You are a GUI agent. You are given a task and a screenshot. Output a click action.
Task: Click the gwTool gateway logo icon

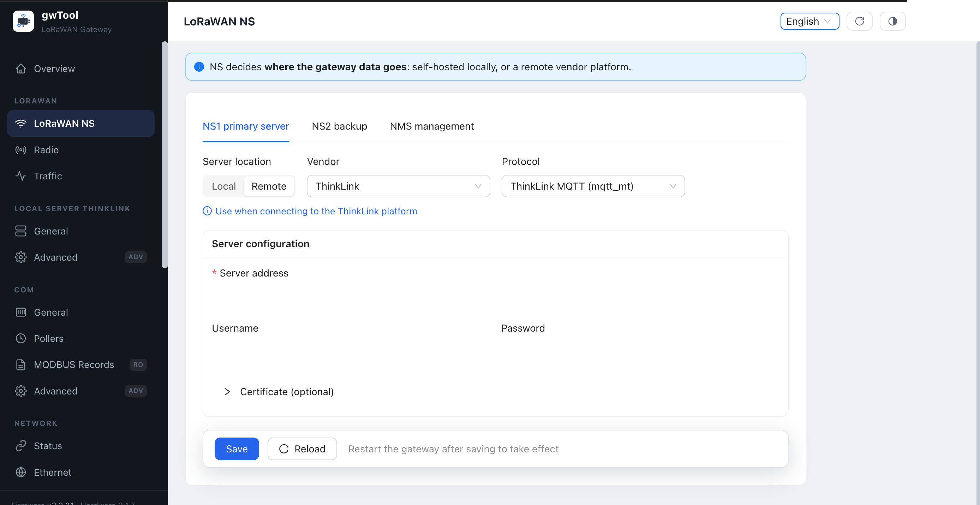click(23, 21)
